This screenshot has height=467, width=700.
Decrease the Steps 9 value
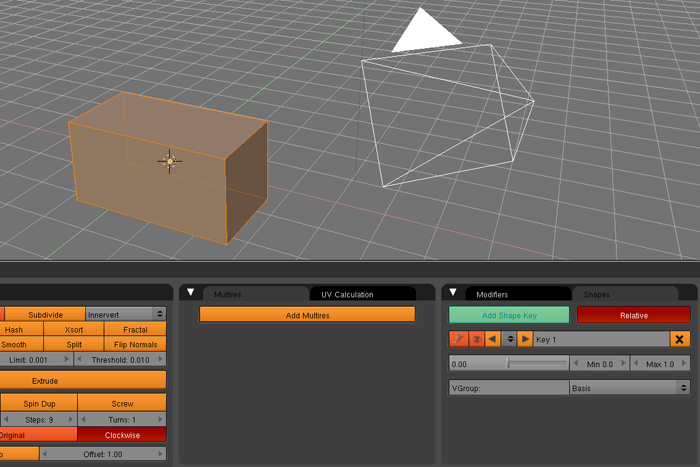click(6, 419)
